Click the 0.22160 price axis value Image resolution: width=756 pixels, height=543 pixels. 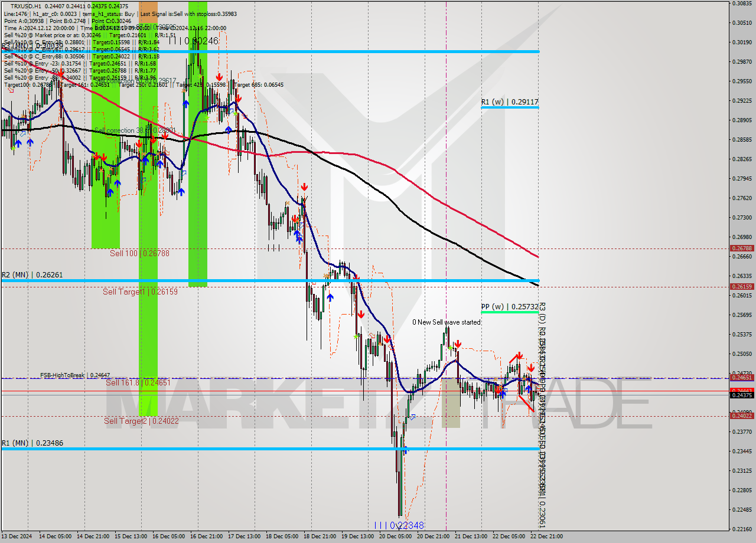(742, 529)
